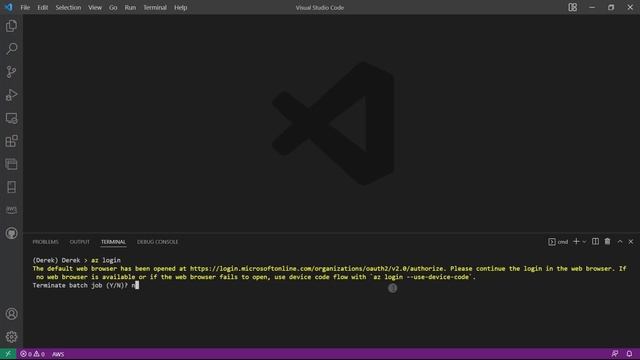Open the File menu
The height and width of the screenshot is (360, 640).
click(x=25, y=7)
